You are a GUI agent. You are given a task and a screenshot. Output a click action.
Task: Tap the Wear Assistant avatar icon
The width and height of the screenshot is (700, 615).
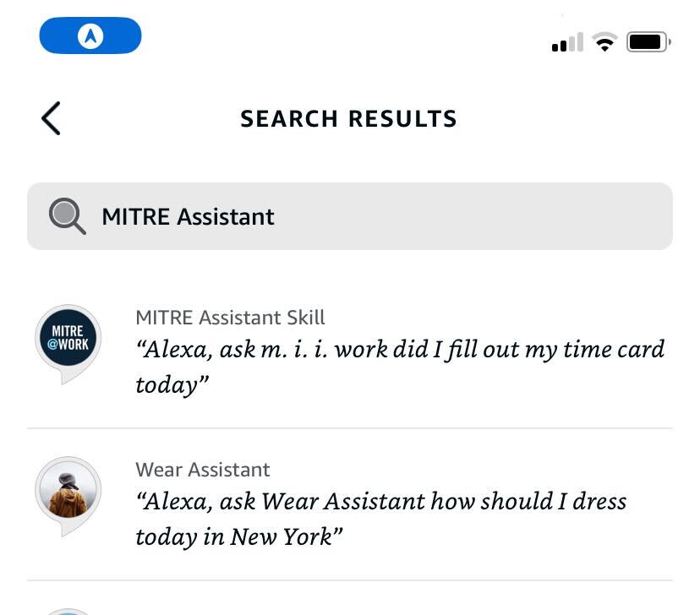pos(68,492)
